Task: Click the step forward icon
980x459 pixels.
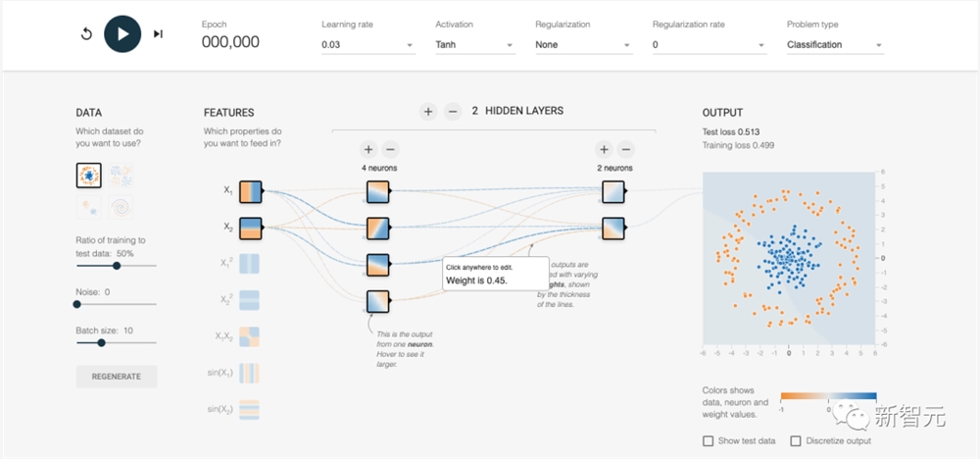Action: point(158,33)
